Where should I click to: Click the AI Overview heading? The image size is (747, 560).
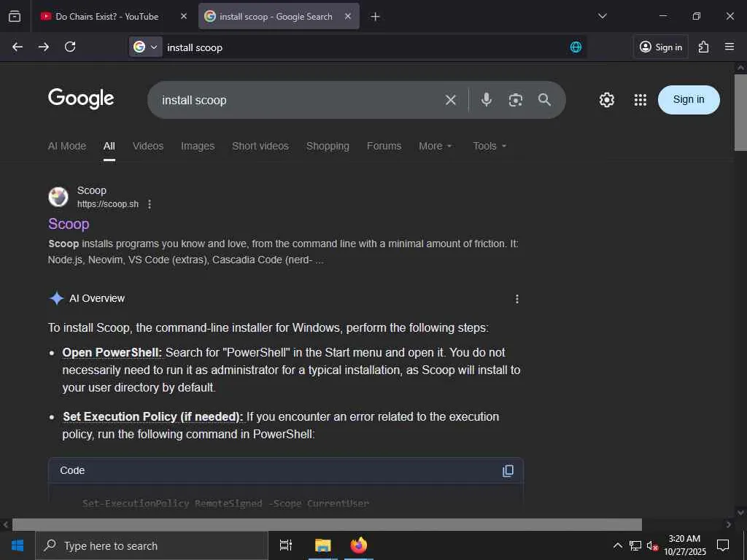97,298
